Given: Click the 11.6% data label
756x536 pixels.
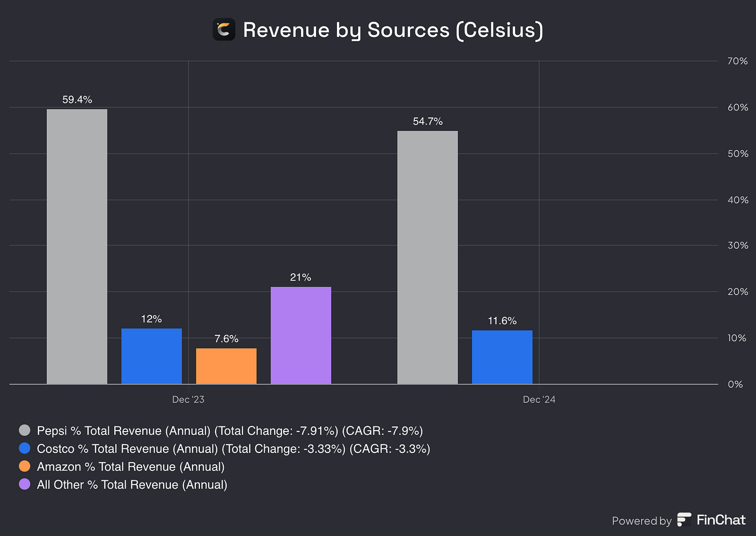Looking at the screenshot, I should [x=502, y=321].
